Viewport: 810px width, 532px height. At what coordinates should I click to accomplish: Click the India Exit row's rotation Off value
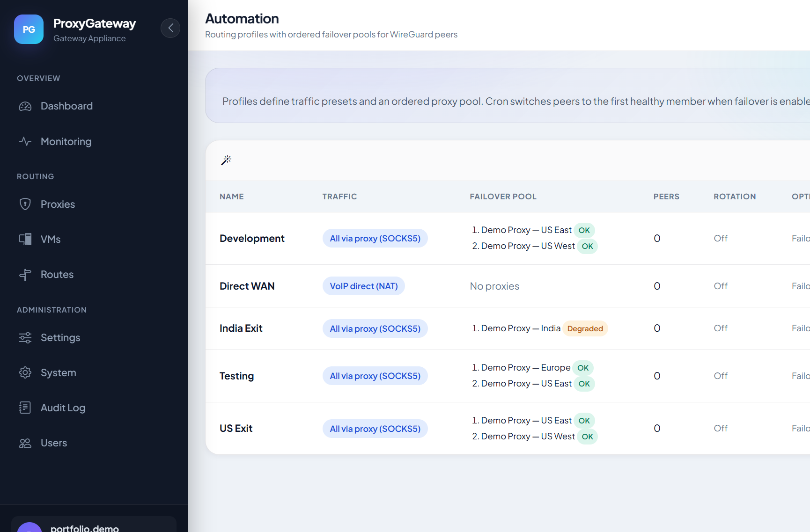point(721,328)
